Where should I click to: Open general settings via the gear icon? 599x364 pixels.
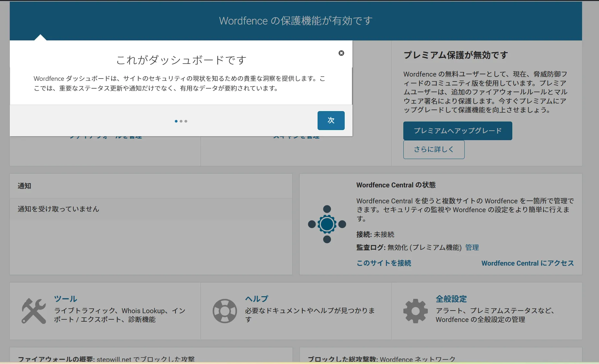point(415,311)
